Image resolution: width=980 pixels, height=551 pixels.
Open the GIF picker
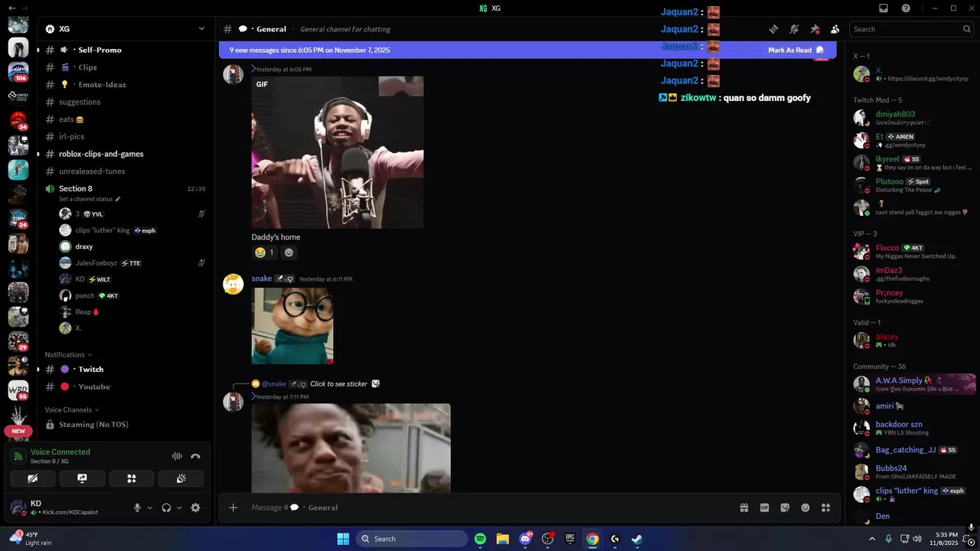(764, 507)
